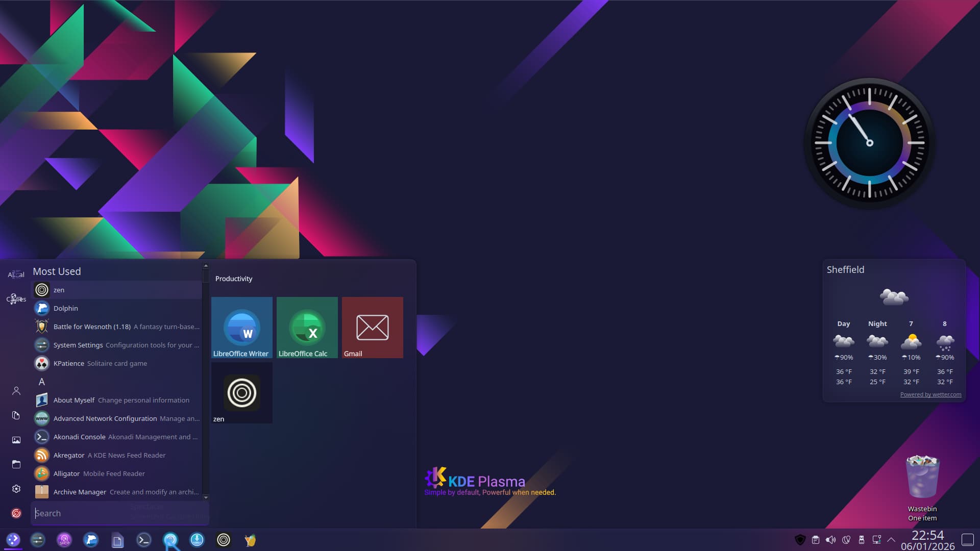Select Akregator from the applications list

69,455
